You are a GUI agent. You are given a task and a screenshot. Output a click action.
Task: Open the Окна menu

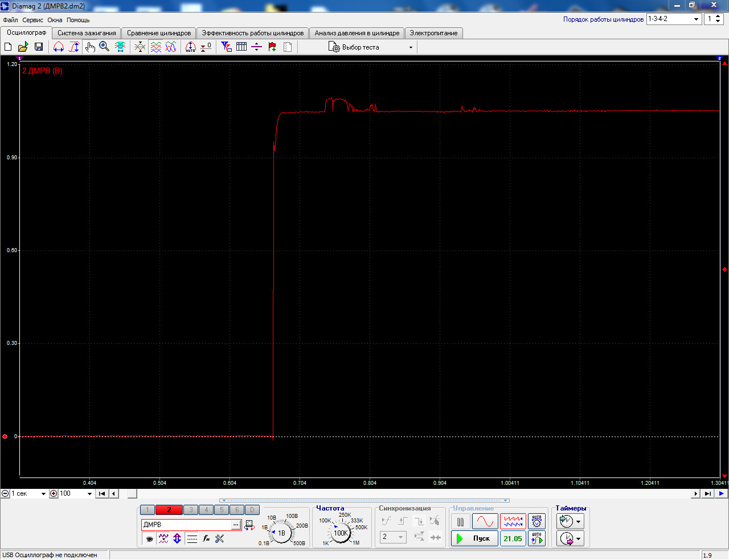55,20
